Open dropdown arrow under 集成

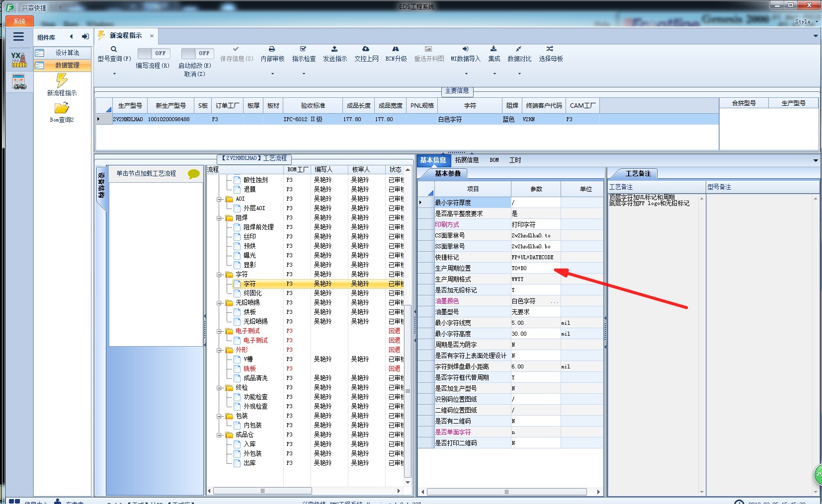pos(494,74)
